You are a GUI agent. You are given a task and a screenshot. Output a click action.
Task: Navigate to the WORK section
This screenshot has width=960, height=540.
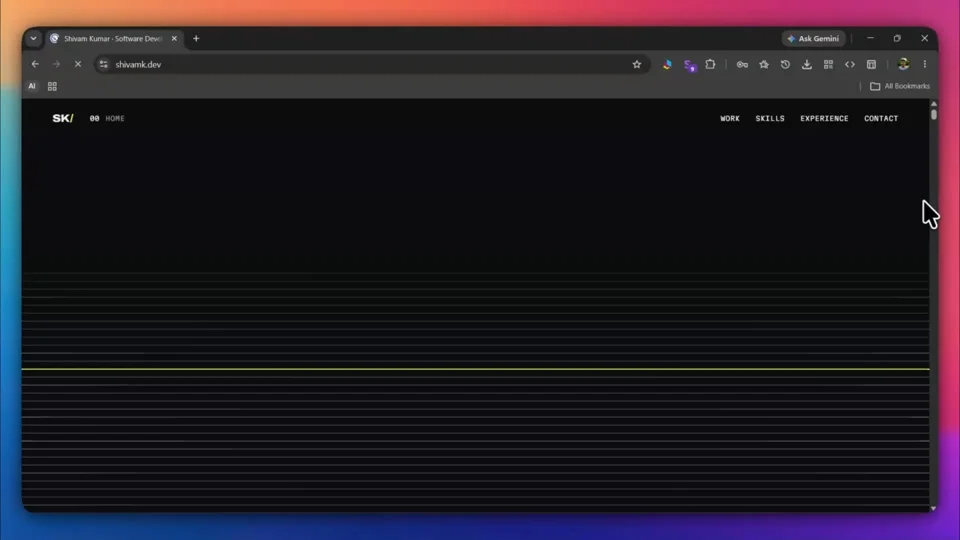(730, 118)
